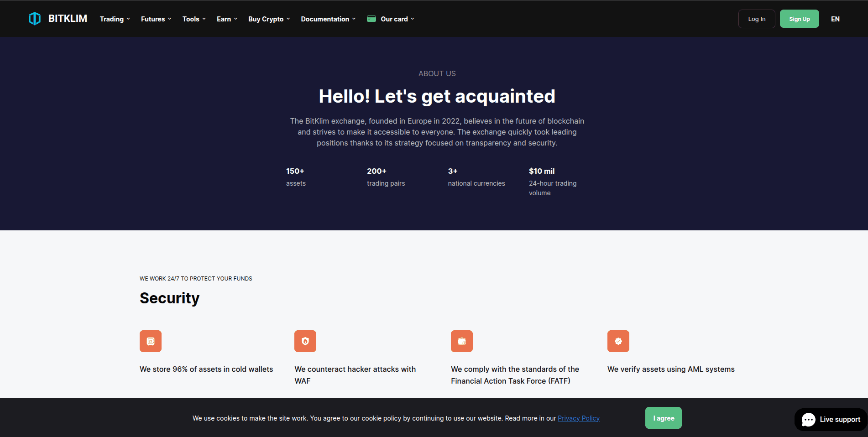Viewport: 868px width, 437px height.
Task: Open the Buy Crypto menu
Action: [x=269, y=19]
